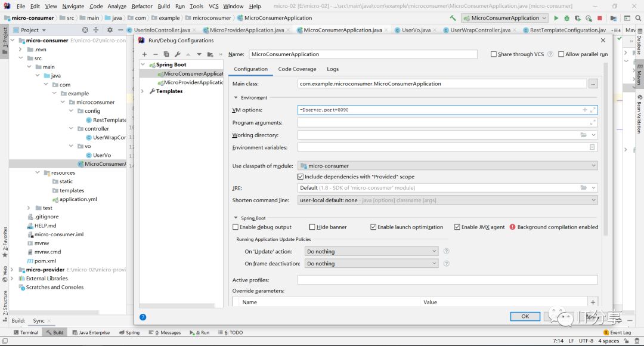The image size is (644, 346).
Task: Click the red Stop icon in main toolbar
Action: [x=600, y=18]
